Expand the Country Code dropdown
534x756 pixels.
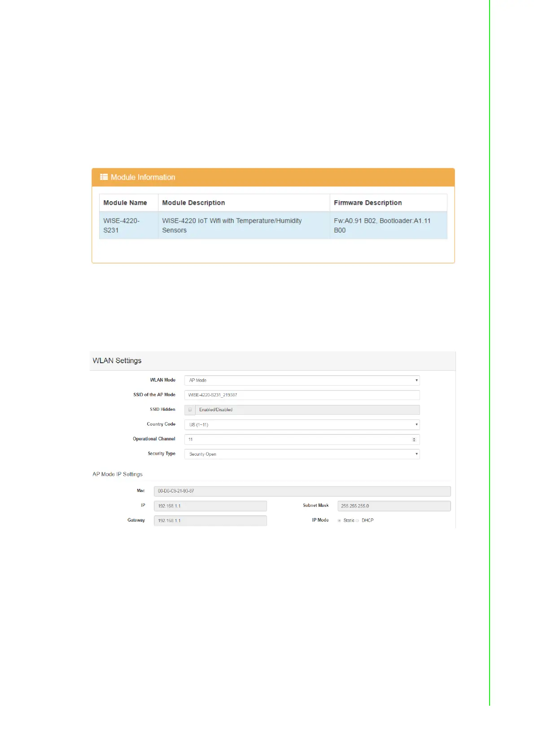click(302, 425)
